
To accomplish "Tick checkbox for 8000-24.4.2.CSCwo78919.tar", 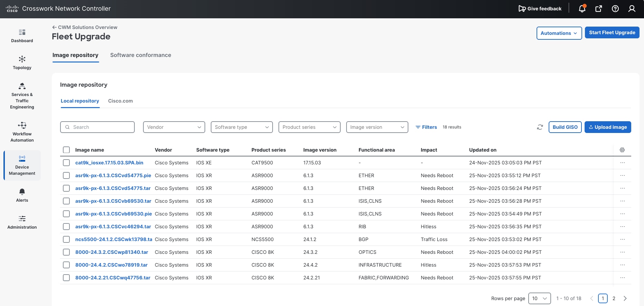I will coord(66,265).
